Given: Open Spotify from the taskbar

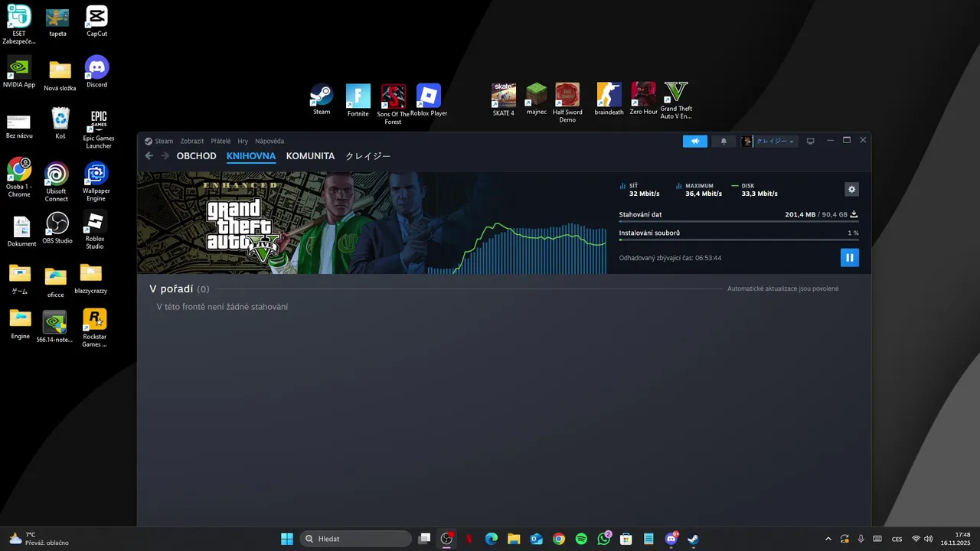Looking at the screenshot, I should [x=581, y=539].
